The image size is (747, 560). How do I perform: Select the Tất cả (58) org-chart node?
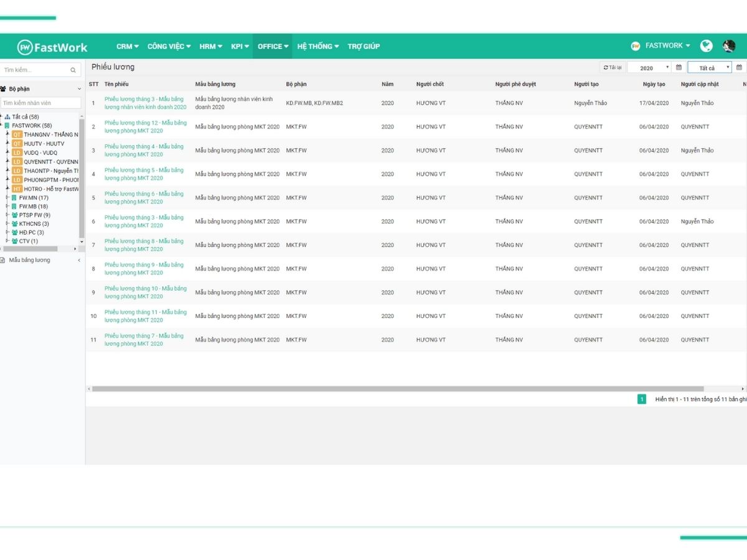[x=25, y=117]
